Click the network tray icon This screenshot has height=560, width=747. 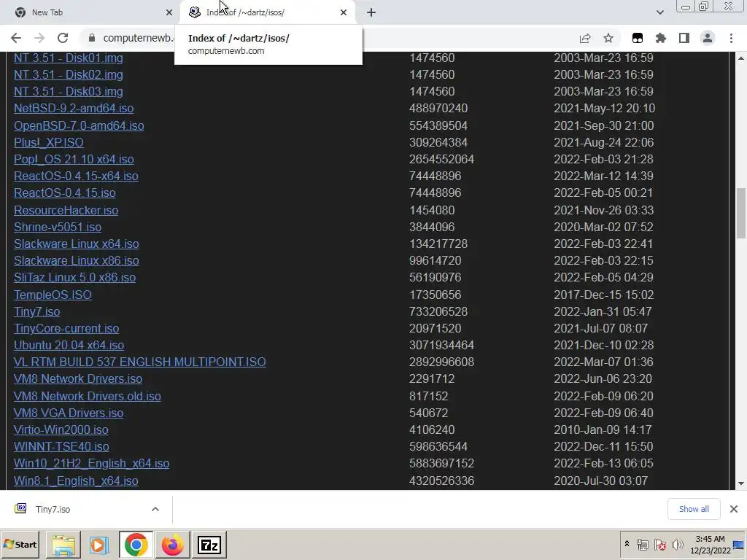click(642, 545)
